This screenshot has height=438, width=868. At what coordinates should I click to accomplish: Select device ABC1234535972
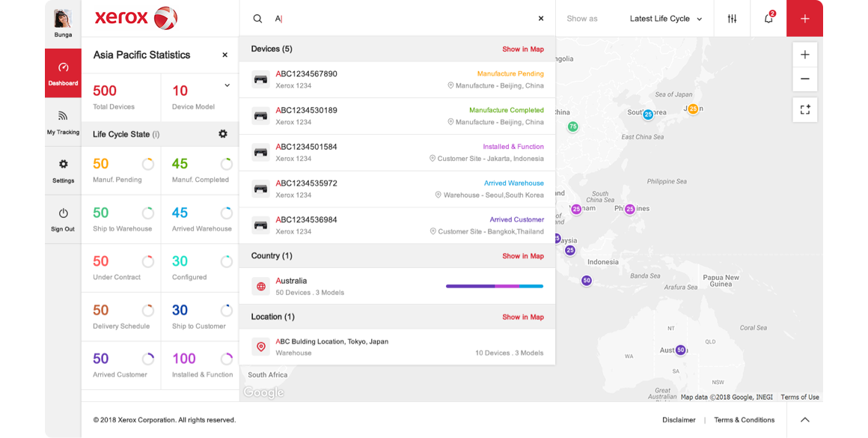click(397, 189)
